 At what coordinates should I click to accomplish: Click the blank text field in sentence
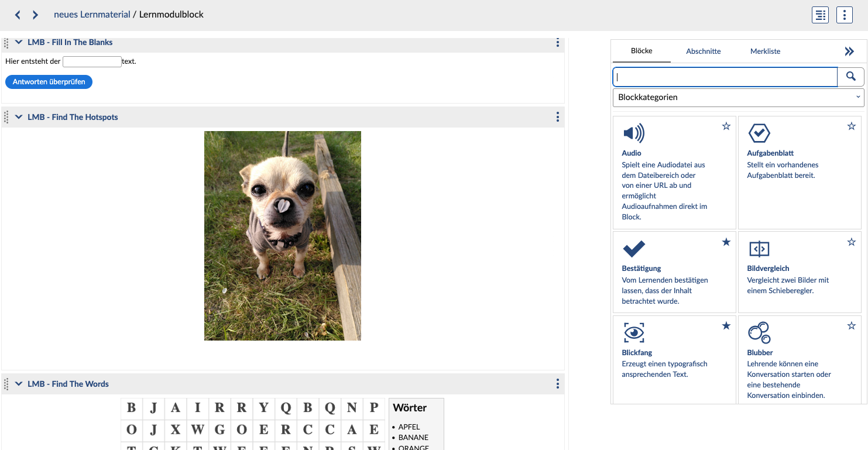[x=92, y=61]
